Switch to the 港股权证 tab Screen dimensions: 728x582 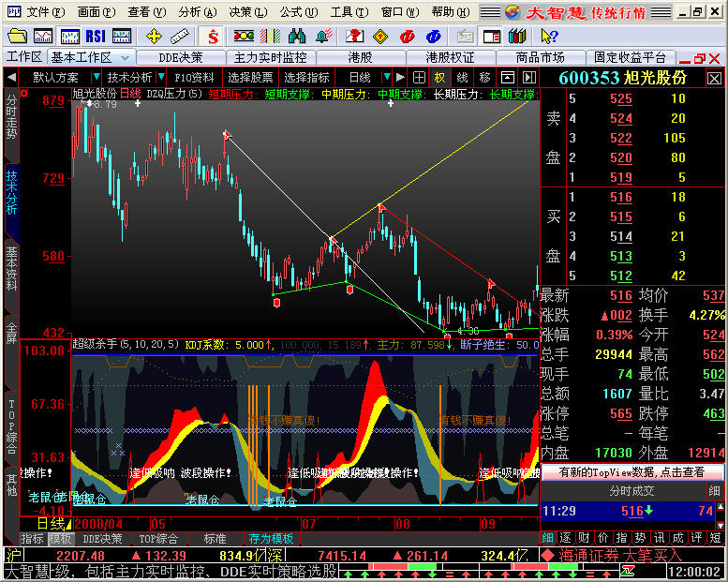[450, 57]
